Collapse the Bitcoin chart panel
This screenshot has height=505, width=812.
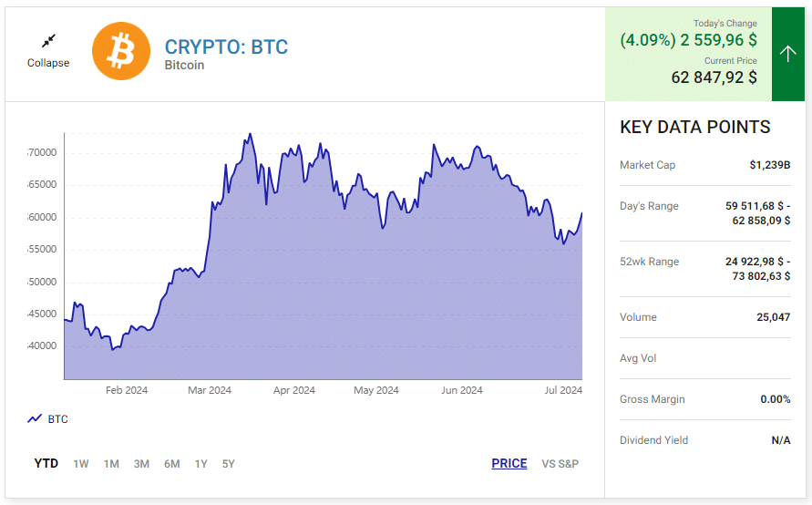tap(48, 63)
